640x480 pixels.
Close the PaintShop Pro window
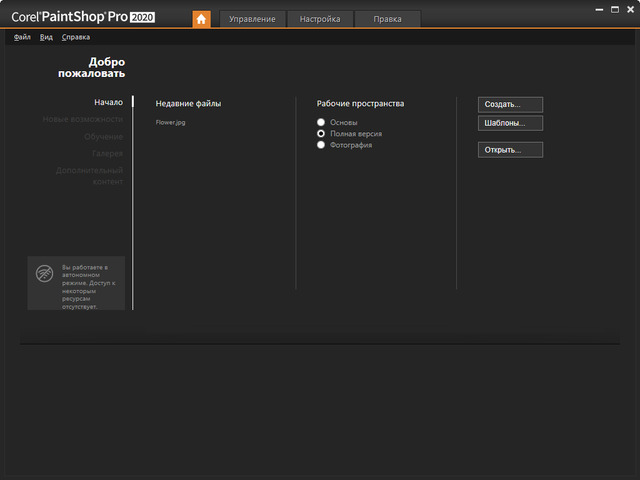(628, 9)
